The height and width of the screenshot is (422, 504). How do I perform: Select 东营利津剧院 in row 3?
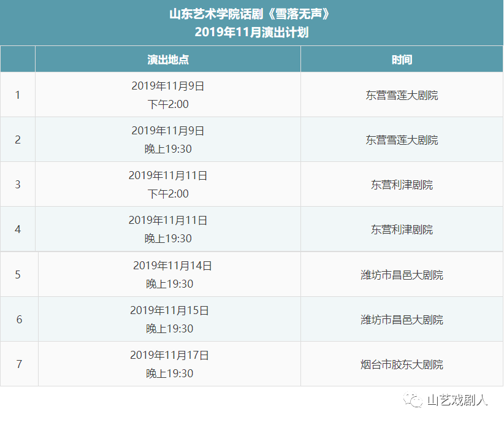402,185
